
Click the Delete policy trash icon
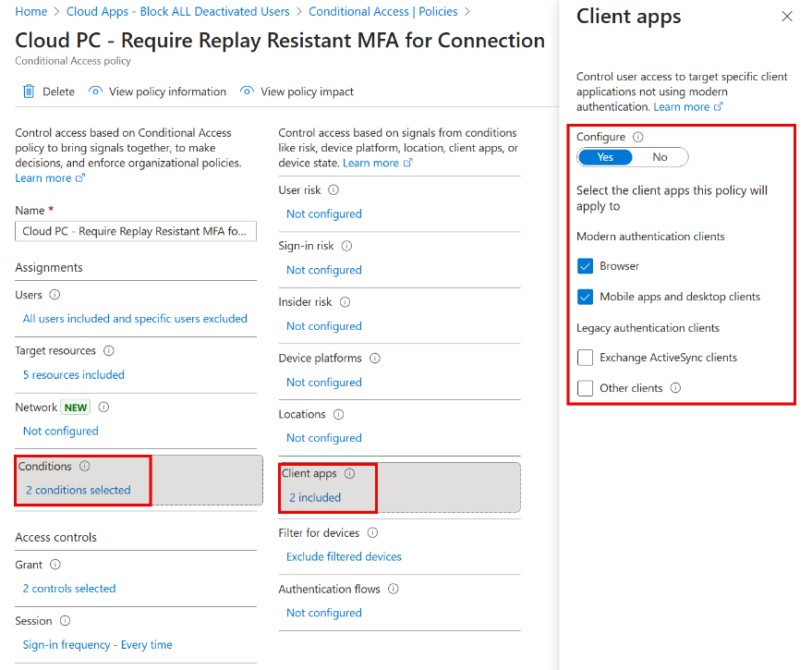[x=29, y=91]
